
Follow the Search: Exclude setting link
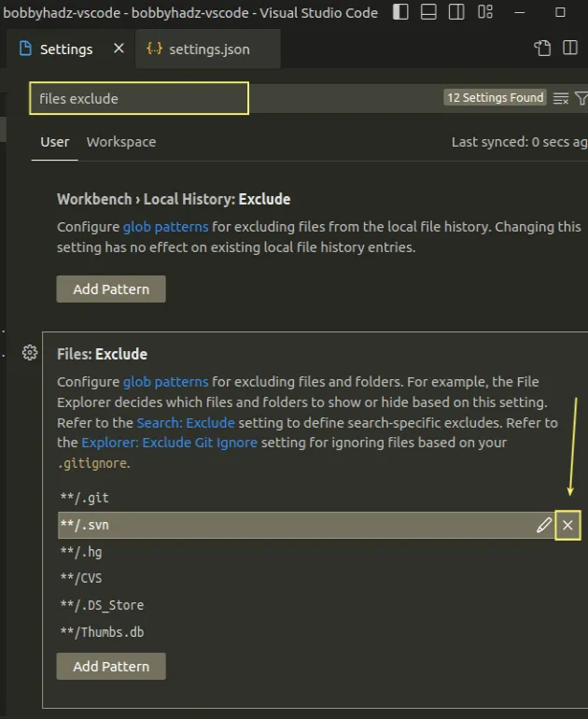point(186,422)
